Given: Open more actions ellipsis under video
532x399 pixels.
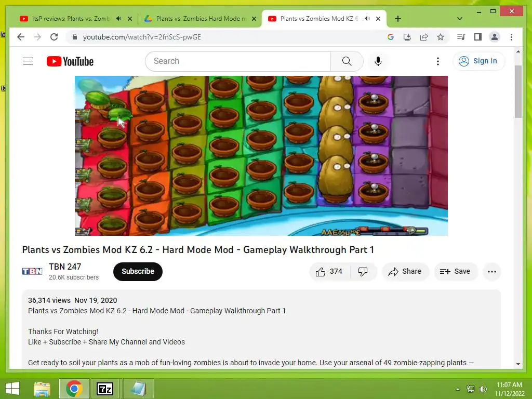Looking at the screenshot, I should pos(491,271).
